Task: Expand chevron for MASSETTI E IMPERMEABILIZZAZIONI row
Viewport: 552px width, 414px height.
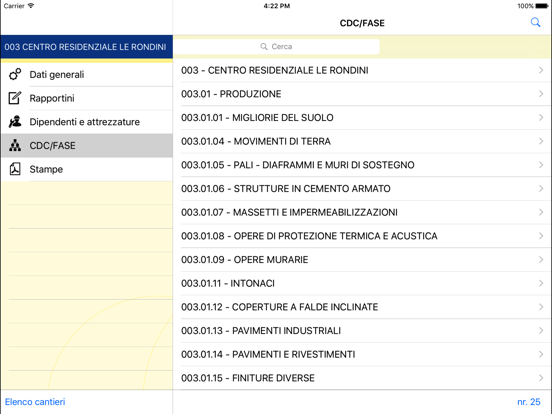Action: click(541, 212)
